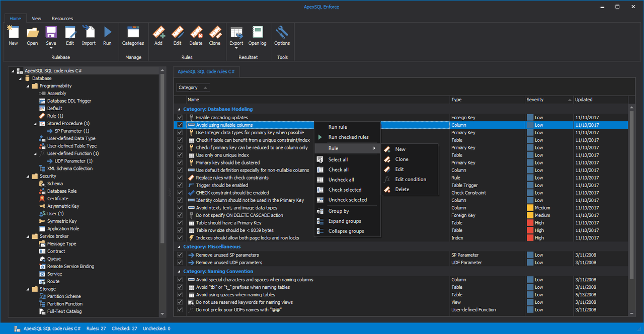Click the New rulebase icon
The width and height of the screenshot is (644, 334).
[x=13, y=33]
